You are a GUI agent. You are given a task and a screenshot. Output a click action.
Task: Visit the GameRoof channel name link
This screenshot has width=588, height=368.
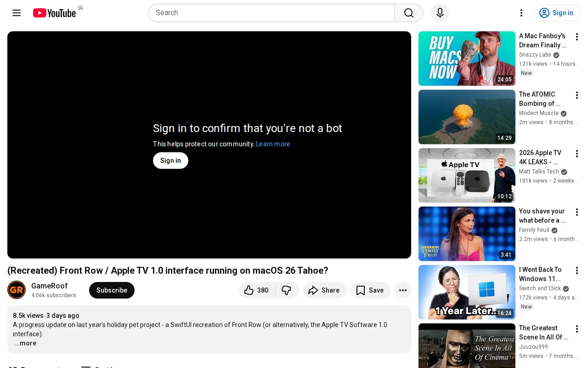click(49, 286)
